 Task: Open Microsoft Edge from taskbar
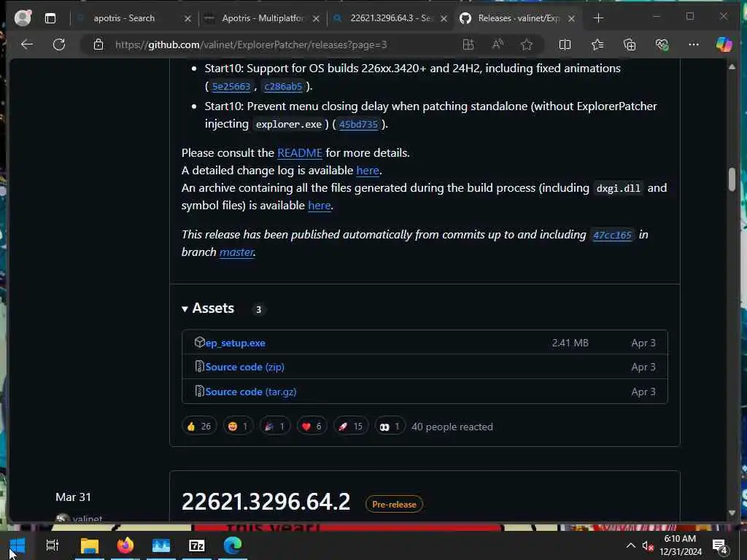tap(233, 545)
